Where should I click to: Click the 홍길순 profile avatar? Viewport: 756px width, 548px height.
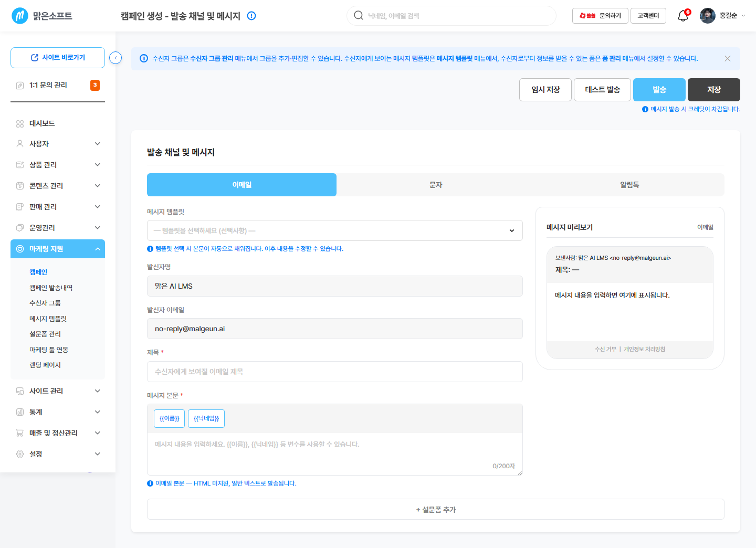tap(708, 16)
